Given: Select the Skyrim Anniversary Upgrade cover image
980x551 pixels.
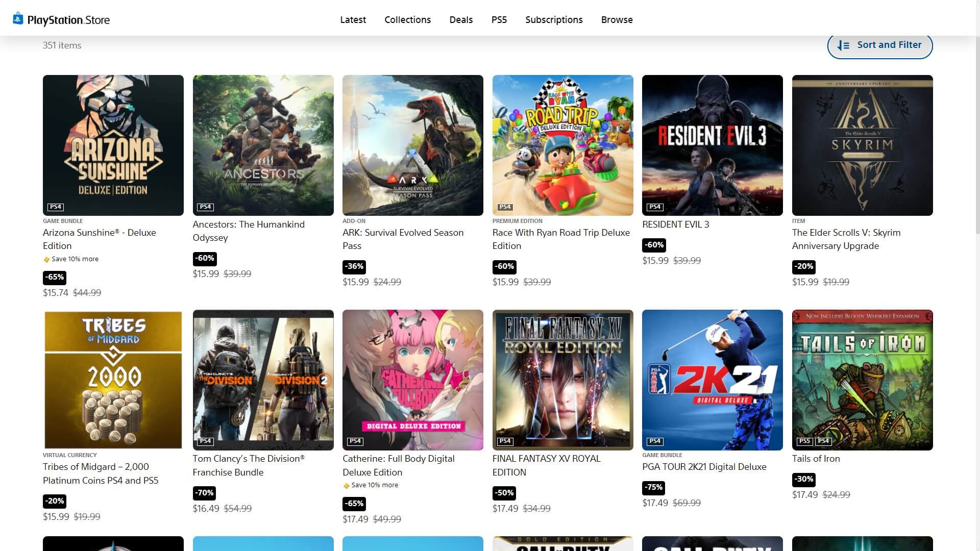Looking at the screenshot, I should pyautogui.click(x=862, y=145).
